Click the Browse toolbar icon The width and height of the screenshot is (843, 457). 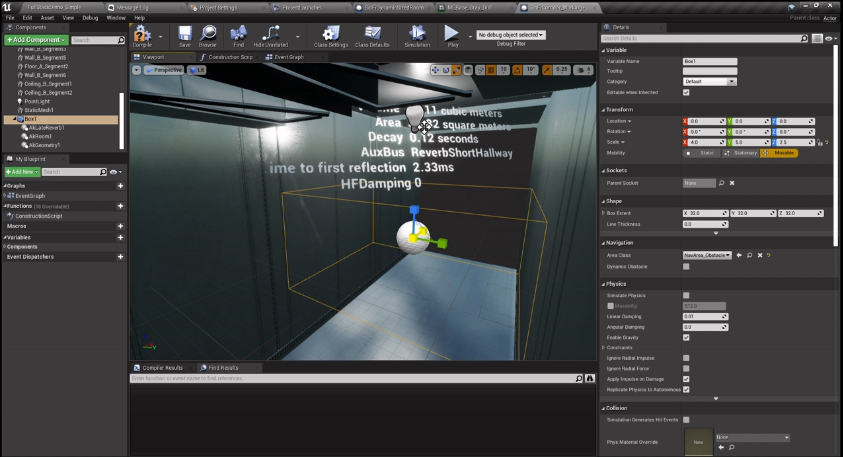pos(208,35)
